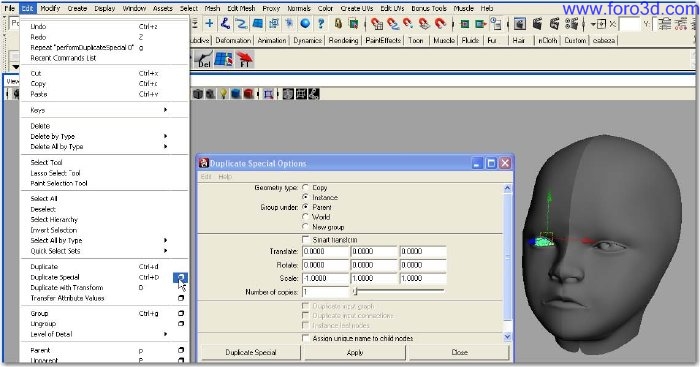Viewport: 700px width, 367px height.
Task: Click the Apply button
Action: click(x=355, y=352)
